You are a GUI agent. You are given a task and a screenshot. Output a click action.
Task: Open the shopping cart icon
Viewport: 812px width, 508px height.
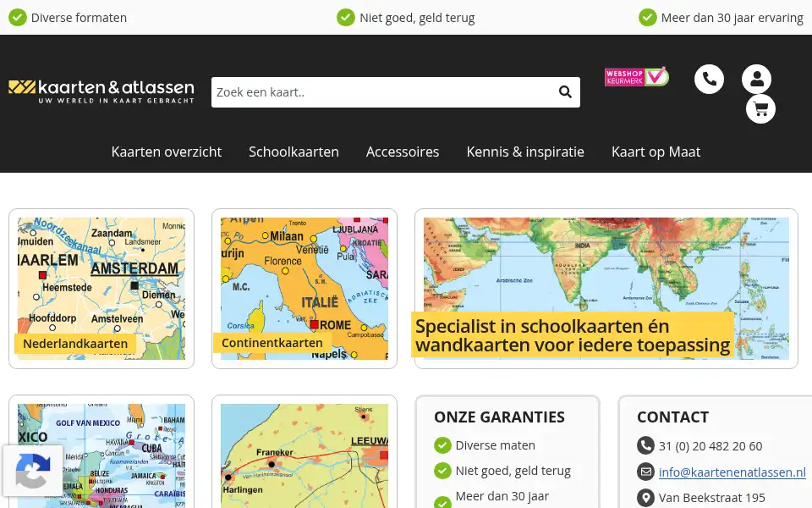(x=760, y=109)
